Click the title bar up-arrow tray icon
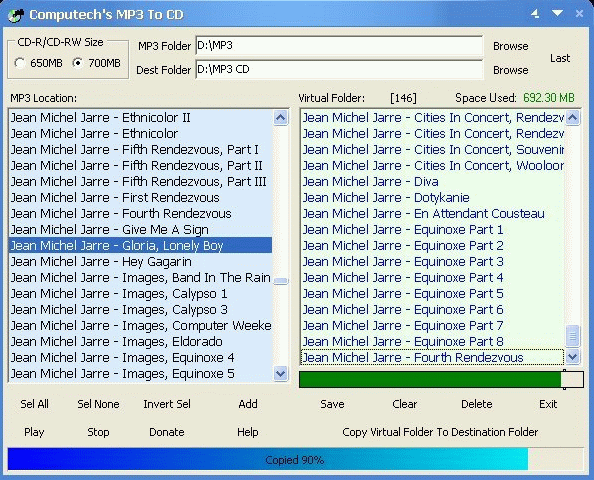Screen dimensions: 594x480 pyautogui.click(x=535, y=14)
